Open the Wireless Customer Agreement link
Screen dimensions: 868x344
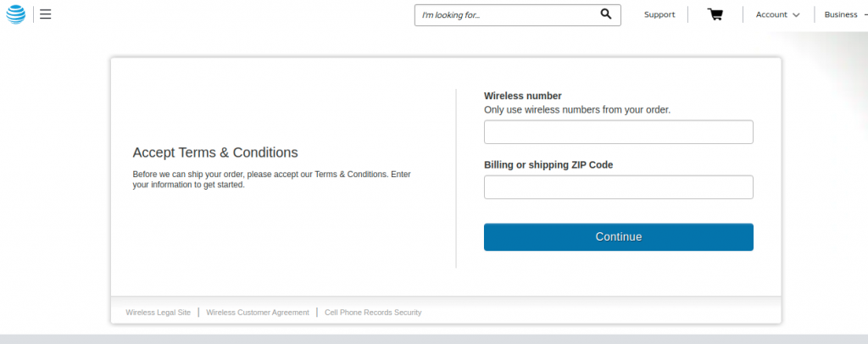pos(258,313)
